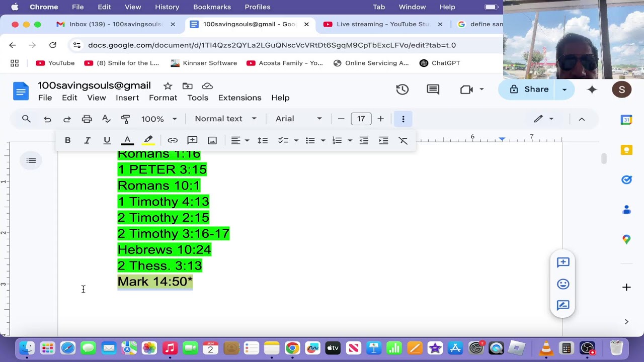Viewport: 644px width, 362px height.
Task: Hide the menus with collapse arrow
Action: coord(582,119)
